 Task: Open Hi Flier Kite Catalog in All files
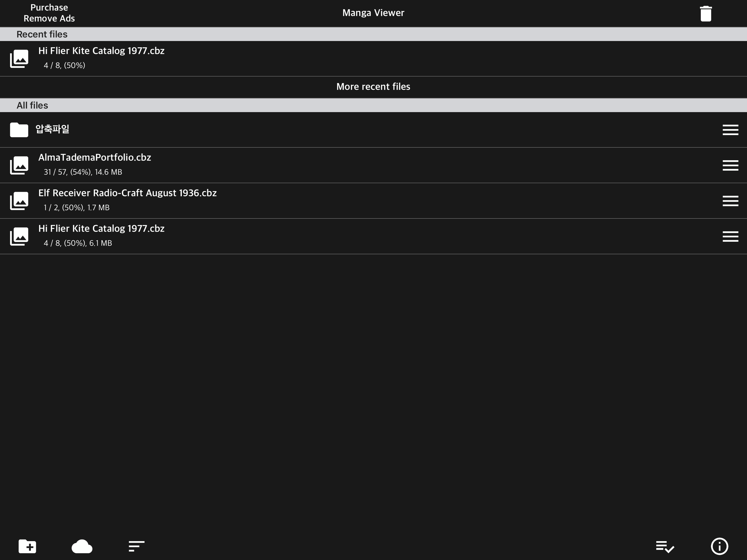(101, 235)
